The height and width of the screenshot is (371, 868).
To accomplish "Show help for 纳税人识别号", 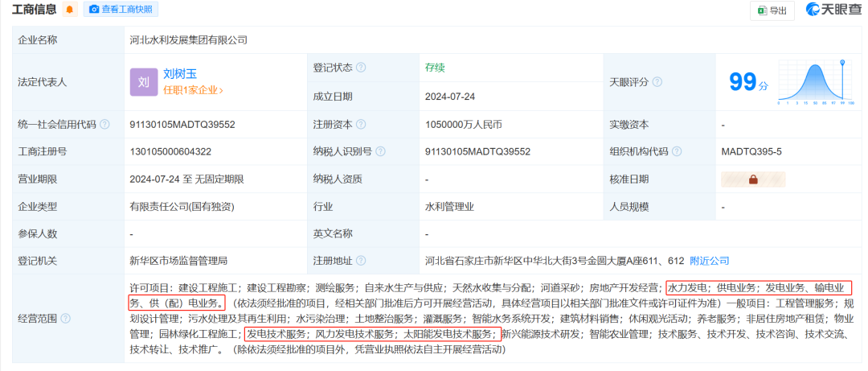I will tap(380, 151).
